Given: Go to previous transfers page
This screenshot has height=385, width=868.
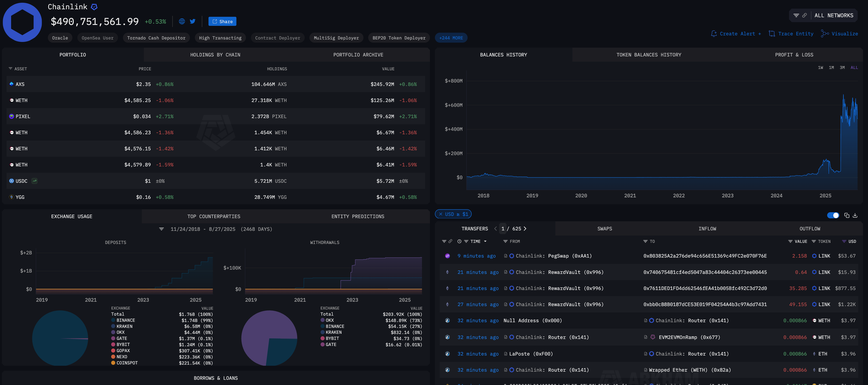Looking at the screenshot, I should tap(495, 228).
